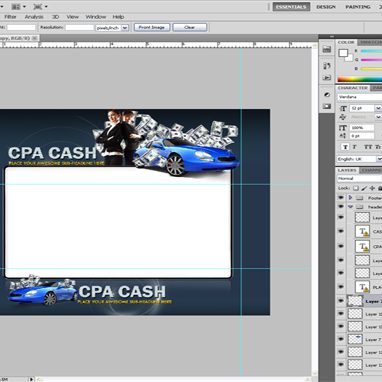Expand the Footer group triangle
This screenshot has height=382, width=382.
[350, 198]
